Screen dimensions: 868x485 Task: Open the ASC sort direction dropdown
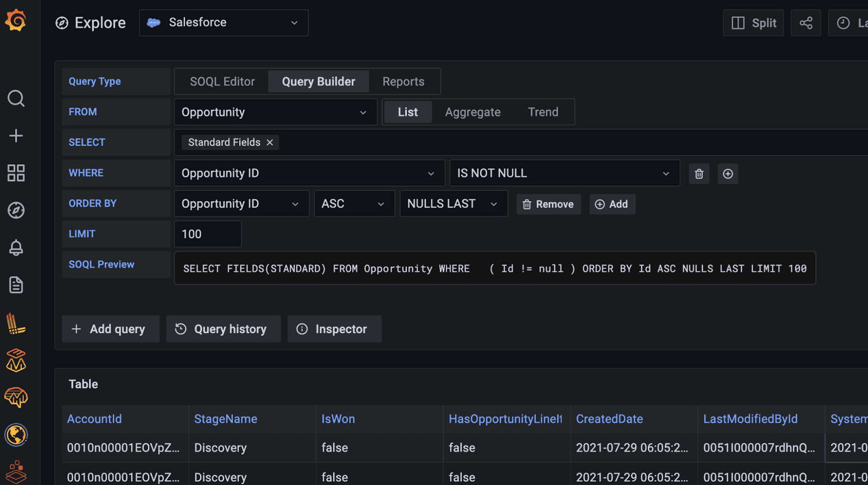pos(354,203)
